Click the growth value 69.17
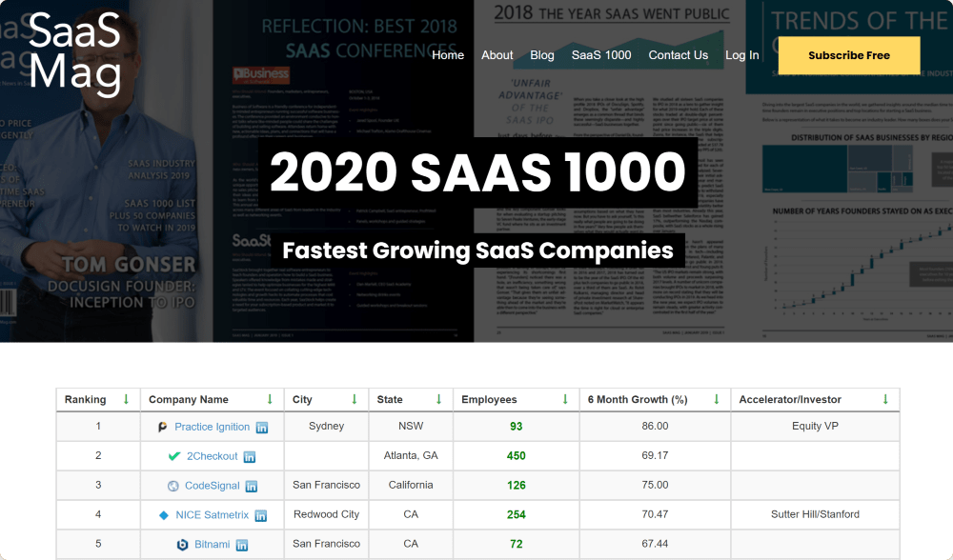The image size is (953, 560). 656,455
